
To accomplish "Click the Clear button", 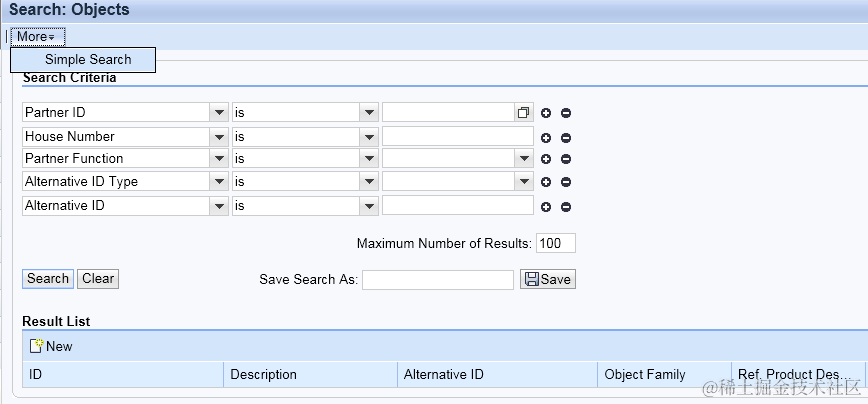I will [98, 278].
